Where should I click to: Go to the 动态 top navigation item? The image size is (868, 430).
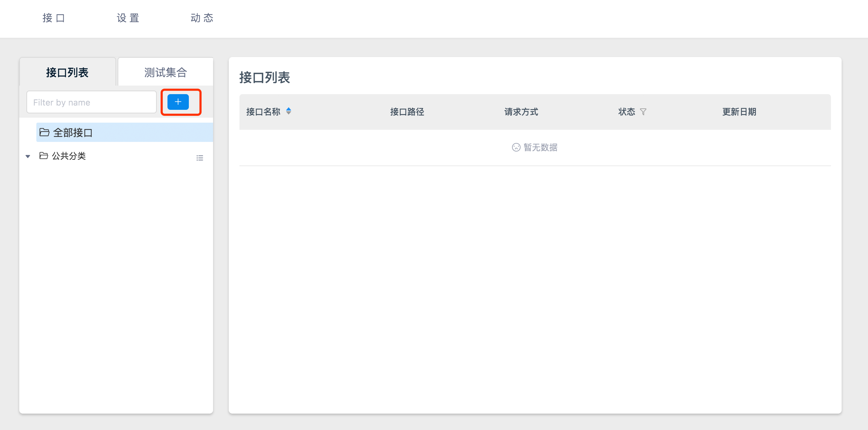click(202, 18)
